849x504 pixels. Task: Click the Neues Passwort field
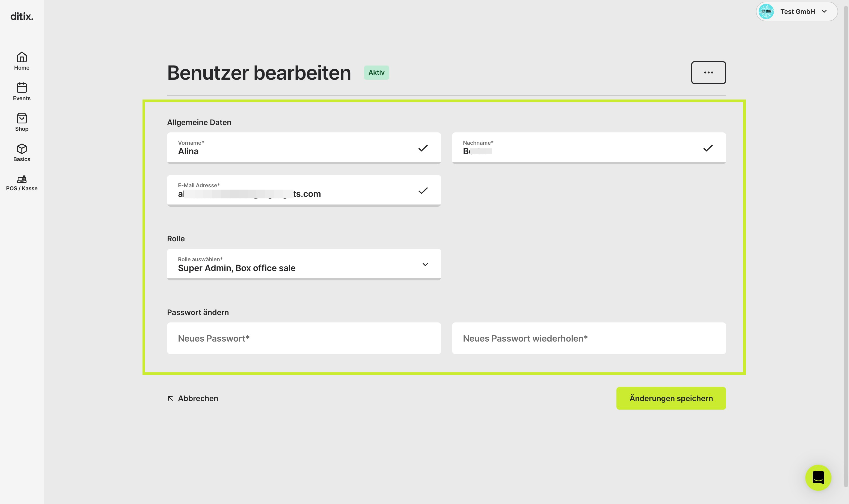[304, 338]
